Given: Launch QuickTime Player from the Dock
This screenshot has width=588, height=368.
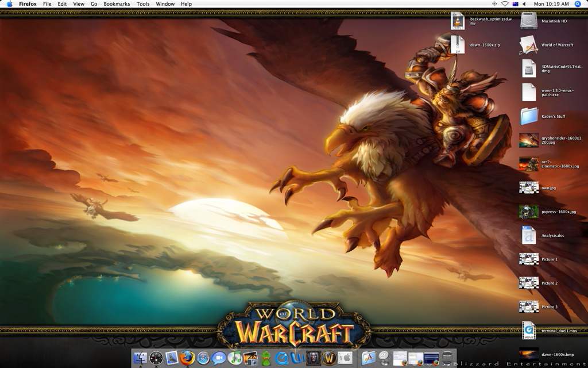Looking at the screenshot, I should click(x=281, y=358).
